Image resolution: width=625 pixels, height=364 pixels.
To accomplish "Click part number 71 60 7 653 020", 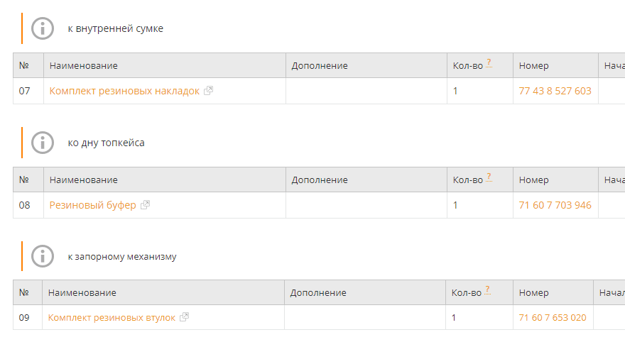I will point(553,317).
